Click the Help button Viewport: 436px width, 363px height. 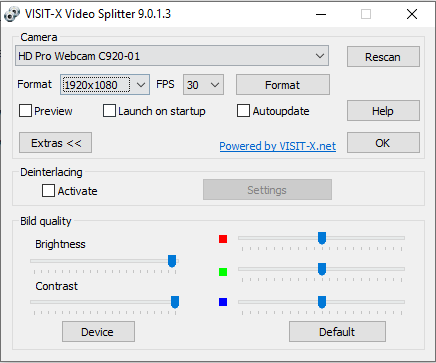tap(383, 111)
